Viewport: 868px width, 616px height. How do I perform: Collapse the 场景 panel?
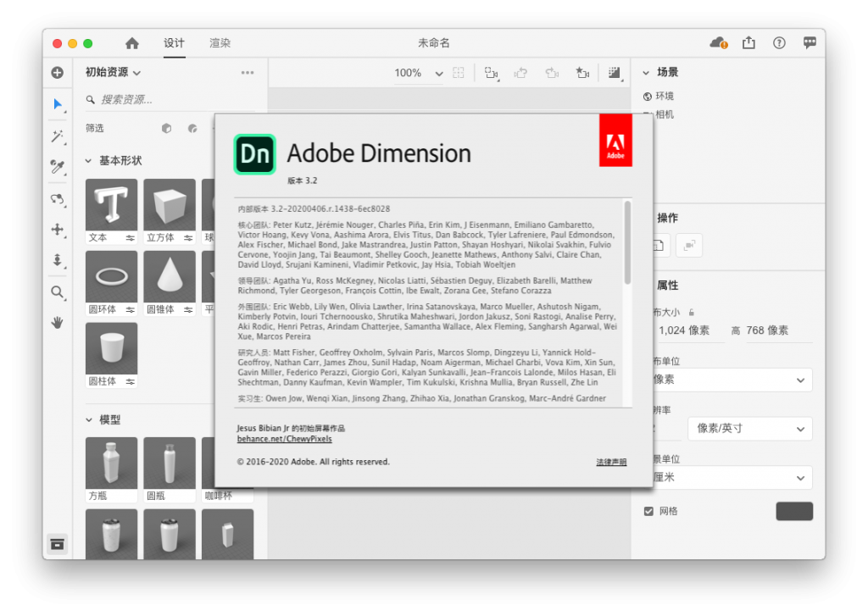tap(646, 73)
